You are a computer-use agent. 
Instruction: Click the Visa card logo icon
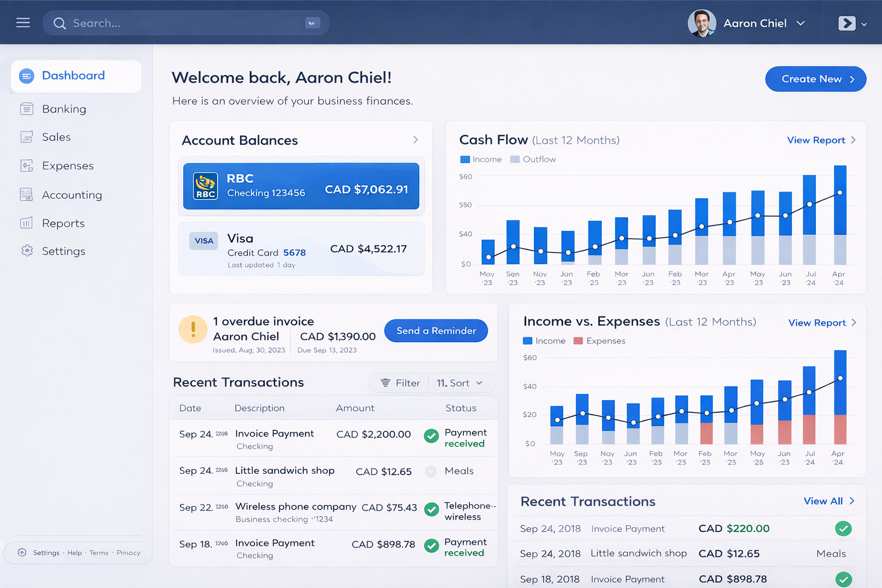tap(204, 241)
